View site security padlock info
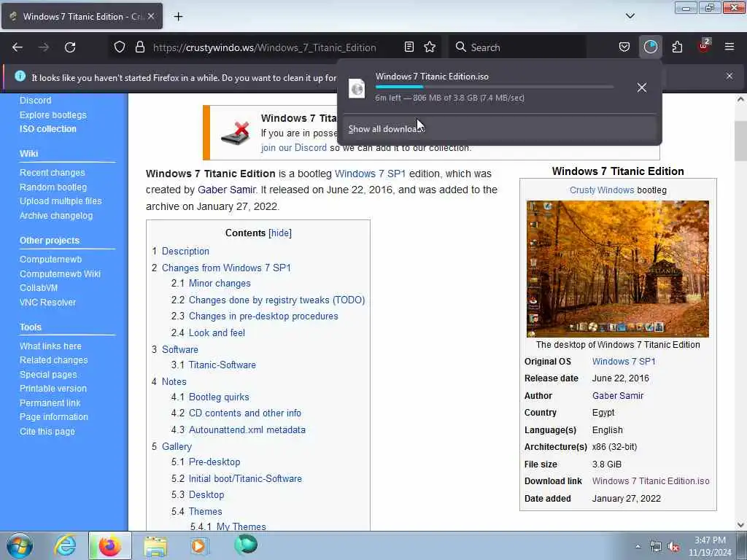This screenshot has width=747, height=560. coord(139,47)
